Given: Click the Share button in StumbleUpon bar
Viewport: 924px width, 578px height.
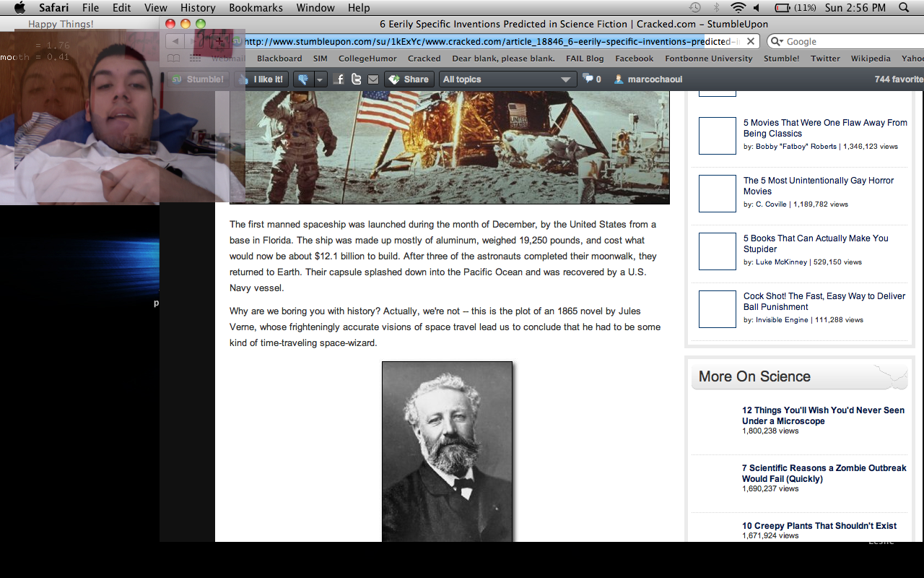Looking at the screenshot, I should (x=408, y=79).
